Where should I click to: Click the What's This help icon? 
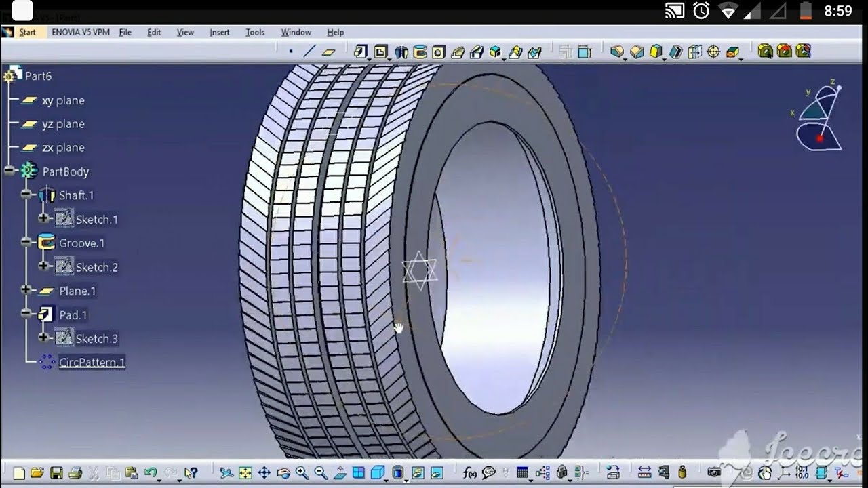coord(191,473)
